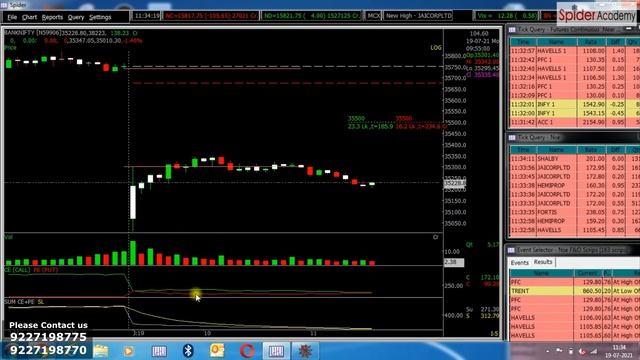Open the Opera browser taskbar icon
This screenshot has width=640, height=360.
point(247,351)
